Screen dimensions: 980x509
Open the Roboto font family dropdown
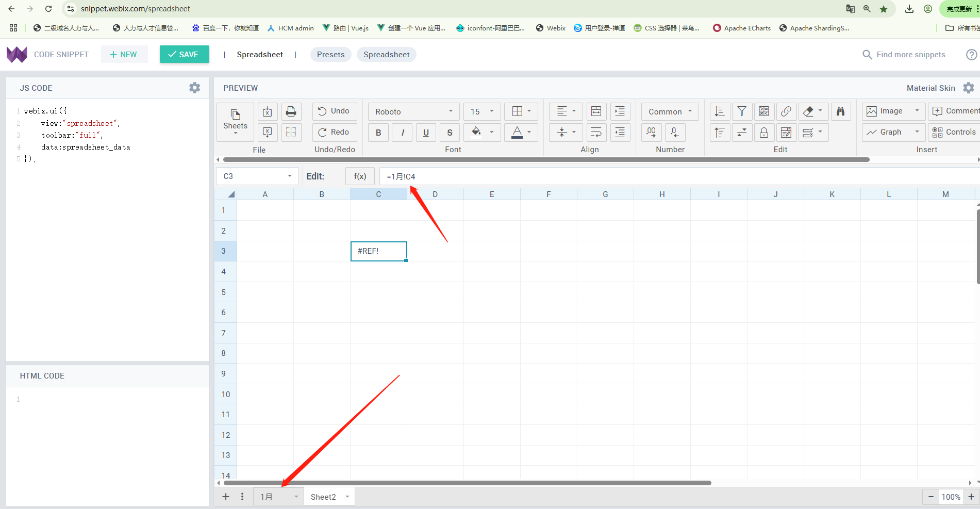[413, 111]
